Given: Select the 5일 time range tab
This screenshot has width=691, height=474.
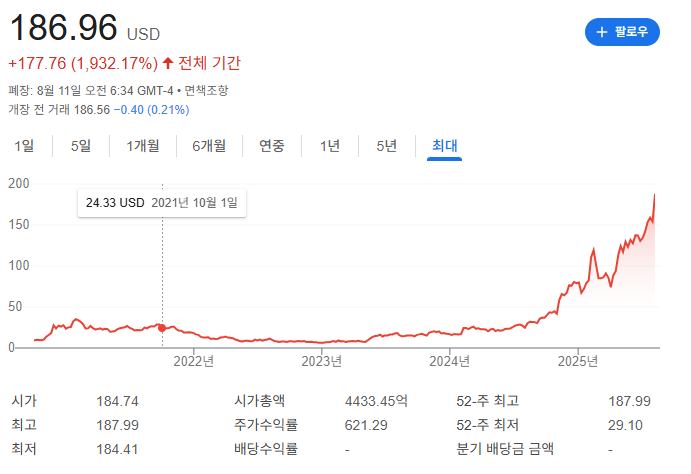Looking at the screenshot, I should click(81, 146).
